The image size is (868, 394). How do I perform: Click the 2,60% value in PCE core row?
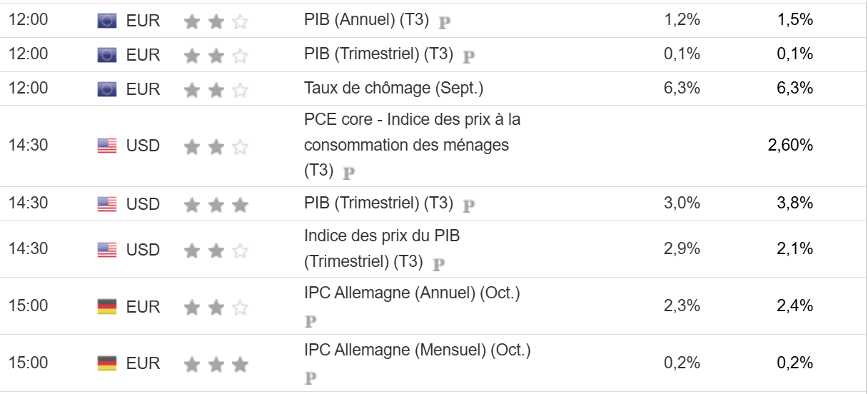[x=790, y=146]
